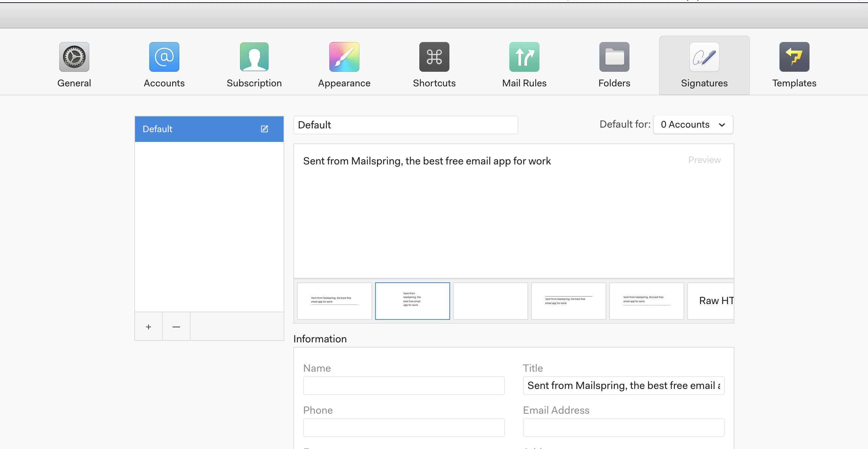868x449 pixels.
Task: Remove the signature using the minus button
Action: pyautogui.click(x=176, y=326)
